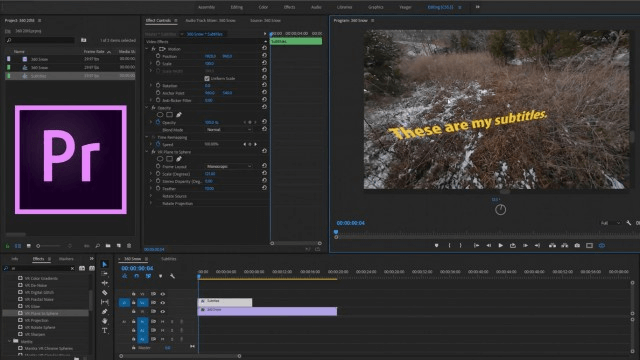Click the Subtitles clip in timeline
This screenshot has width=640, height=360.
tap(225, 302)
